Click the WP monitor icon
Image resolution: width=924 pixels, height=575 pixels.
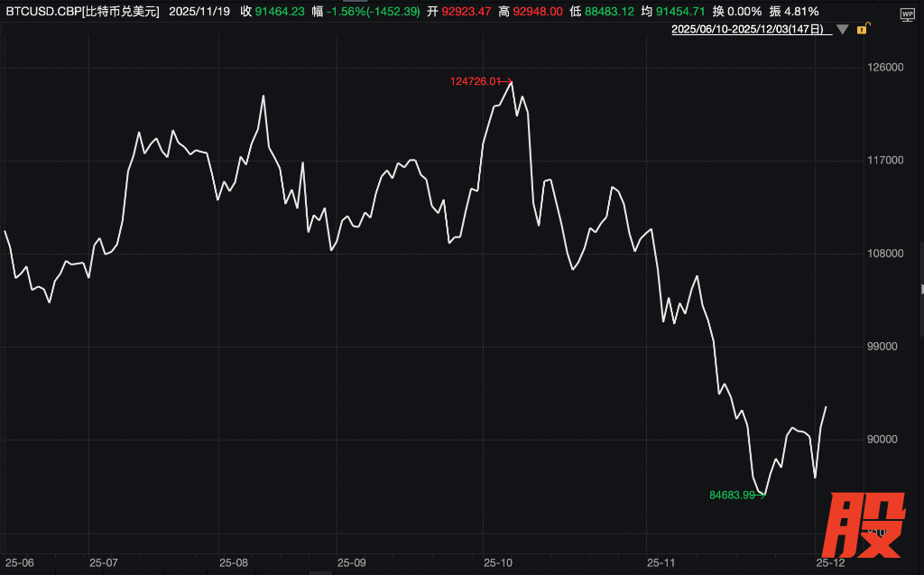pos(907,14)
